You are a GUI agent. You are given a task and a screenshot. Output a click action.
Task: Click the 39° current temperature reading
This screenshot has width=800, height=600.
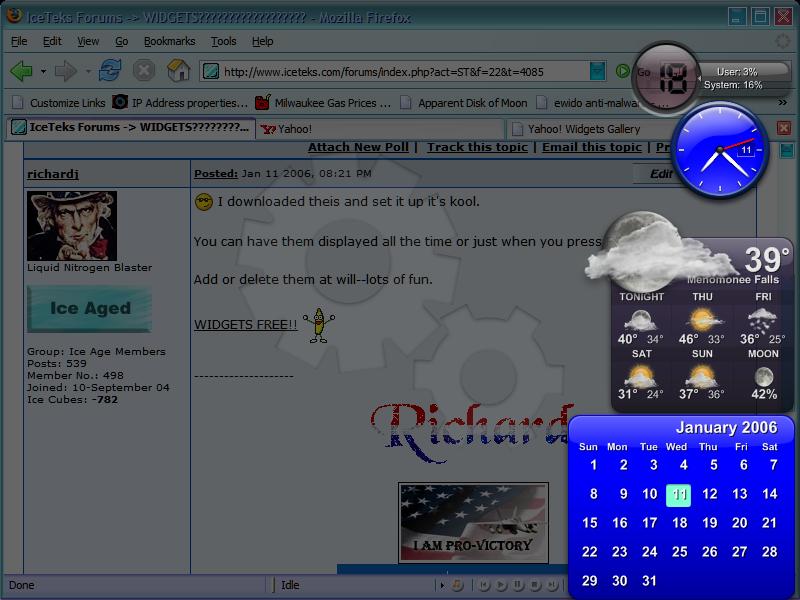(766, 259)
